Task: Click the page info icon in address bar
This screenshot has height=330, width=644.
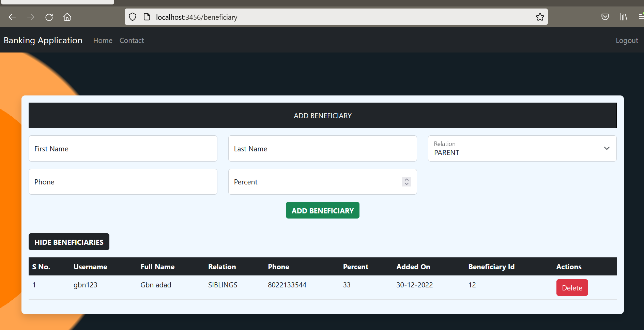Action: (x=147, y=16)
